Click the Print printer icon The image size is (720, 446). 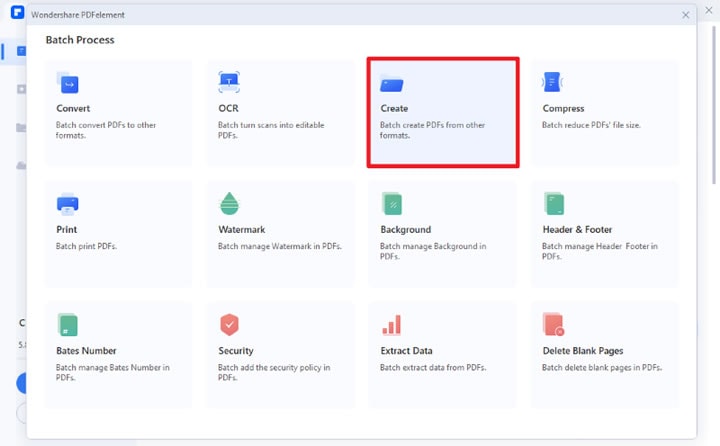68,204
